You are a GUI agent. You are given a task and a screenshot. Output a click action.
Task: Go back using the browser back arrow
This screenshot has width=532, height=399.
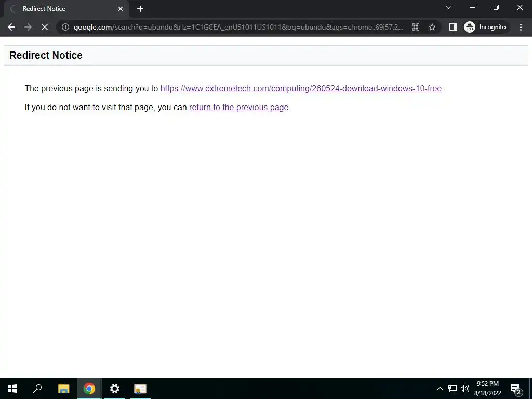tap(11, 27)
